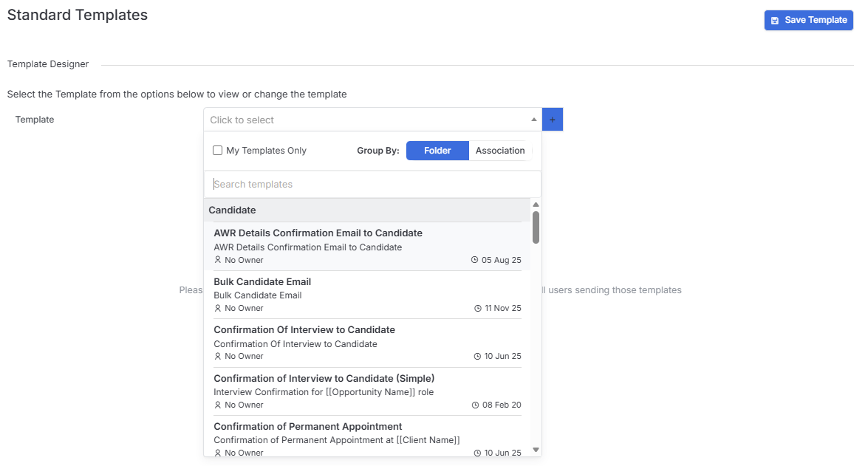
Task: Click the 05 Aug 25 date text
Action: (x=502, y=260)
